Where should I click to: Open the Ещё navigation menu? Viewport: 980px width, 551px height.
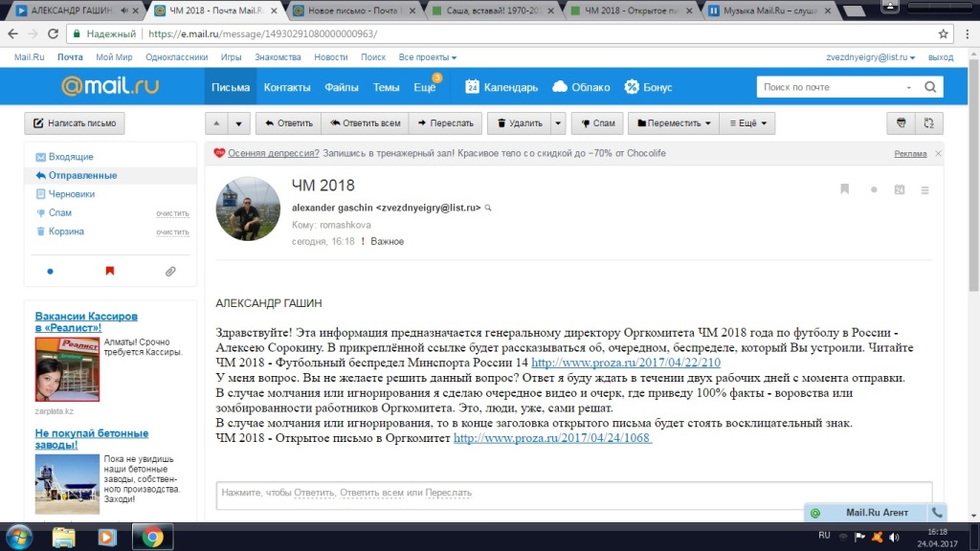click(x=425, y=87)
